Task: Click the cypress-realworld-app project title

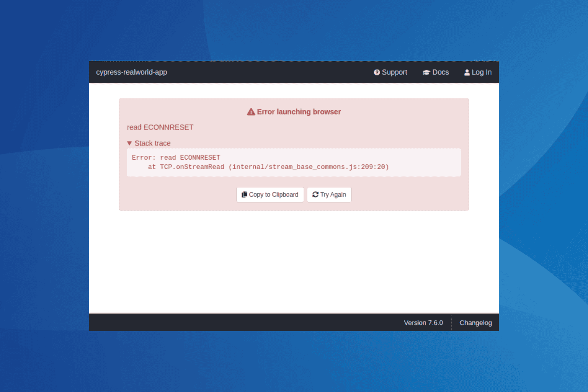Action: [x=132, y=72]
